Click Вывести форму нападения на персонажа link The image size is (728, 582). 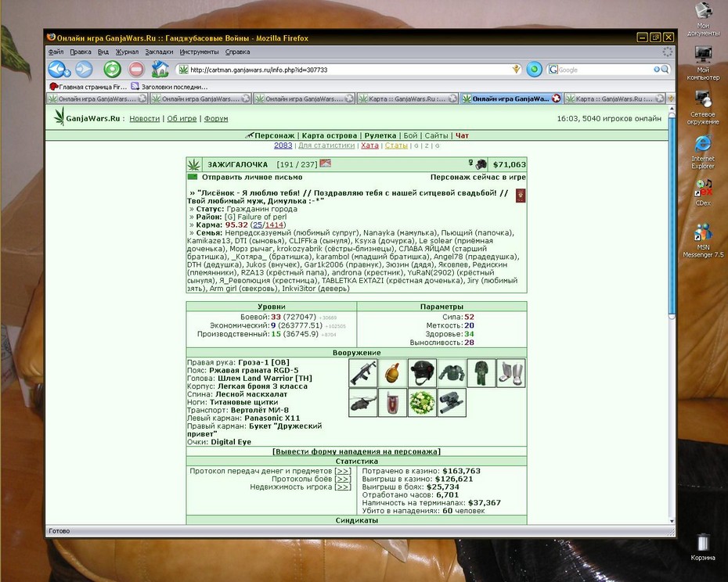click(357, 451)
